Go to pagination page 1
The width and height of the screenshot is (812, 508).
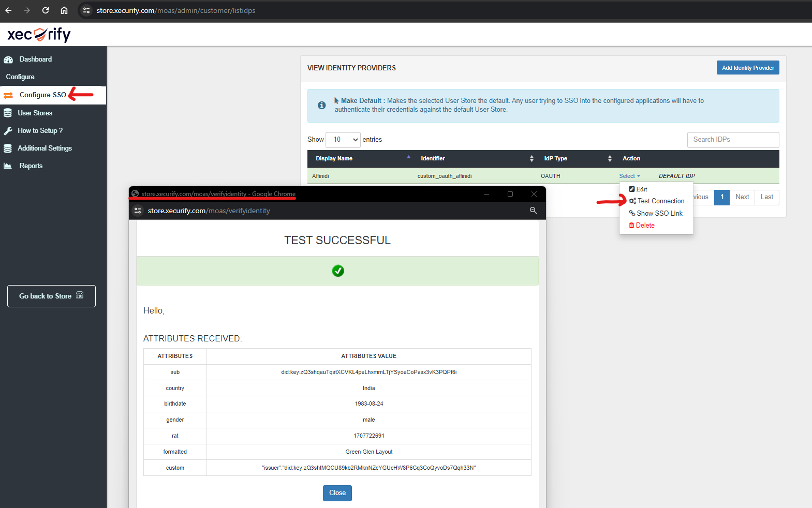(x=722, y=197)
